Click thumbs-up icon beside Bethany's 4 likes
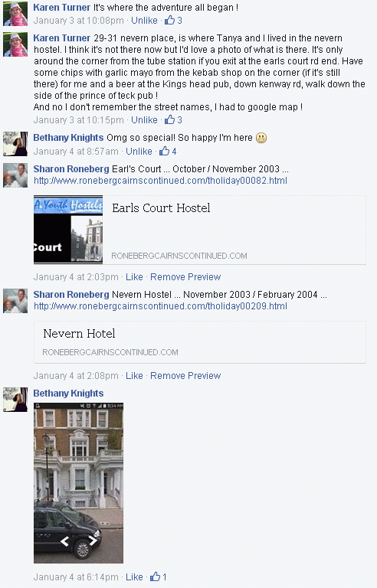Screen dimensions: 377x588 164,151
